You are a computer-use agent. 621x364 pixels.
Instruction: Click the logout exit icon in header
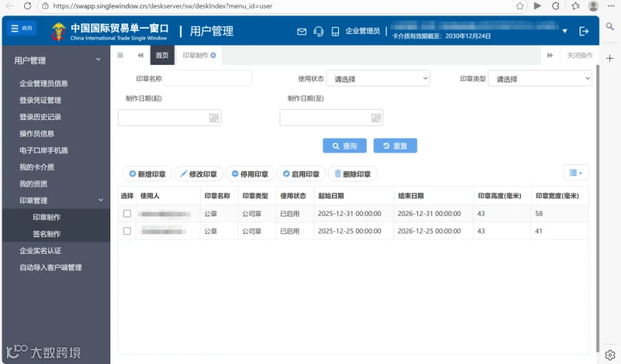tap(584, 31)
